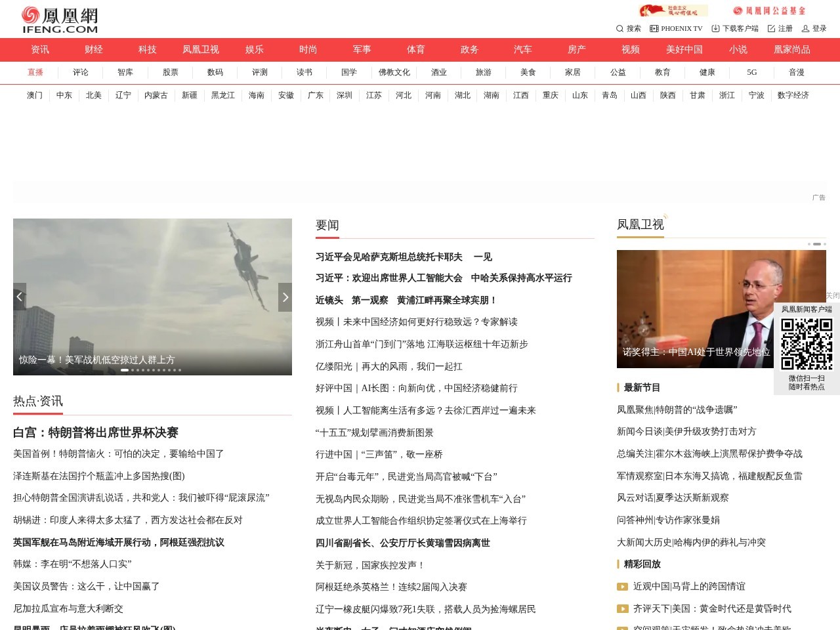This screenshot has height=630, width=840.
Task: Open the 资讯 main nav tab
Action: 40,50
